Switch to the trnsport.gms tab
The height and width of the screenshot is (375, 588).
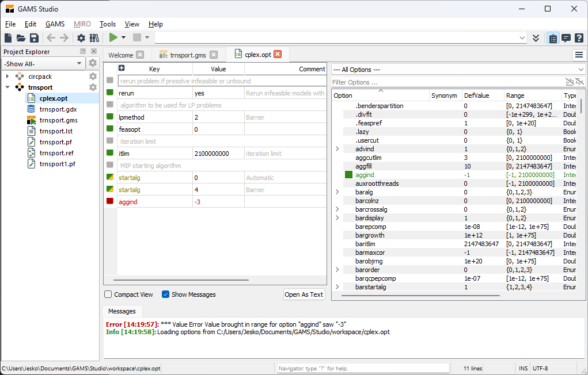(x=188, y=55)
